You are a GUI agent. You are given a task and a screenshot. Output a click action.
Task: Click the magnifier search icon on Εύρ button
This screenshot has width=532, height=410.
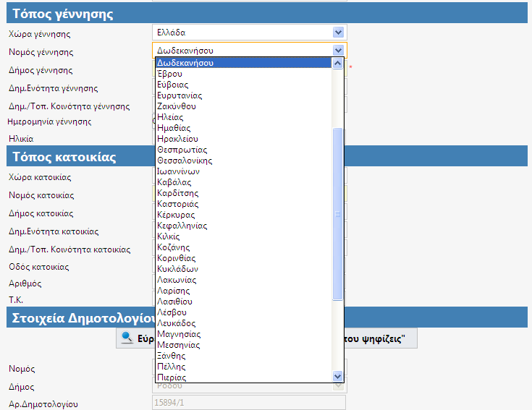127,338
